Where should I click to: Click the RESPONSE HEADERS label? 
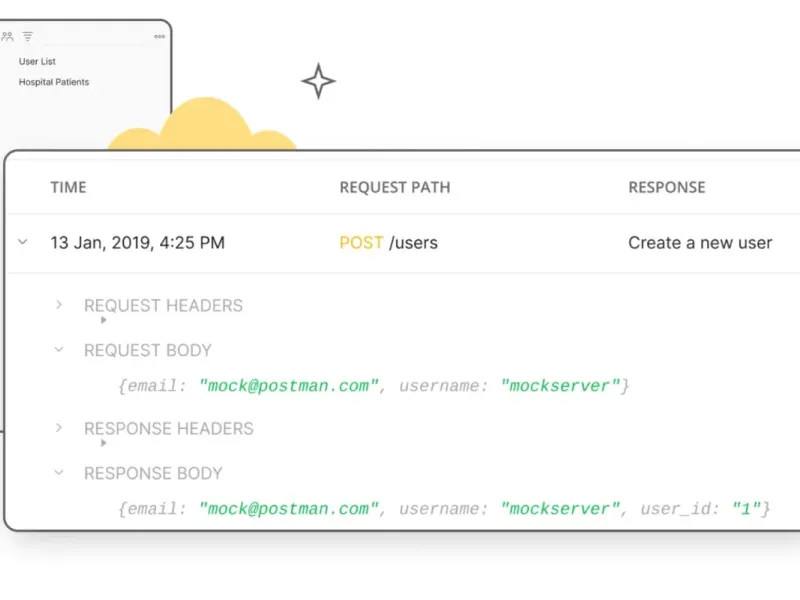pyautogui.click(x=169, y=429)
